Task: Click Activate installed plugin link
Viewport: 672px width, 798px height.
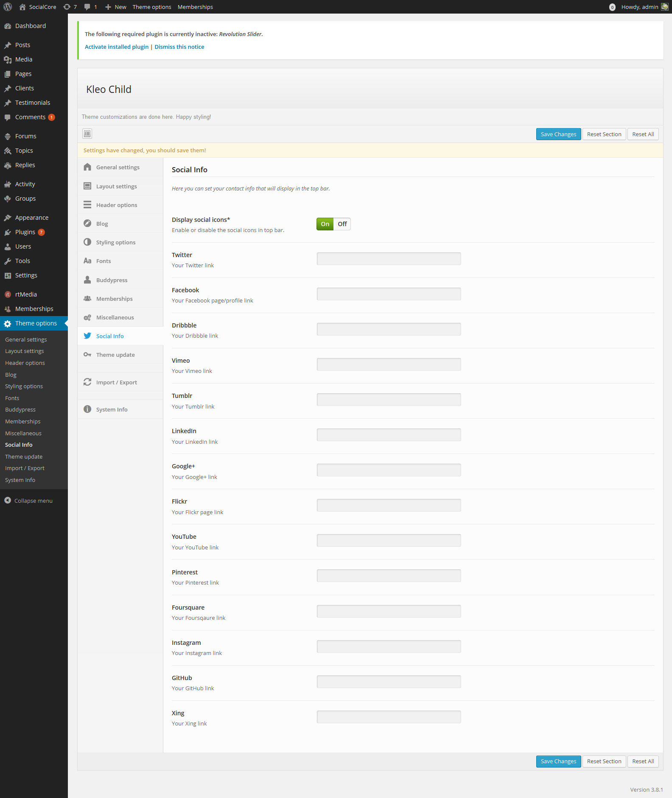Action: click(117, 47)
